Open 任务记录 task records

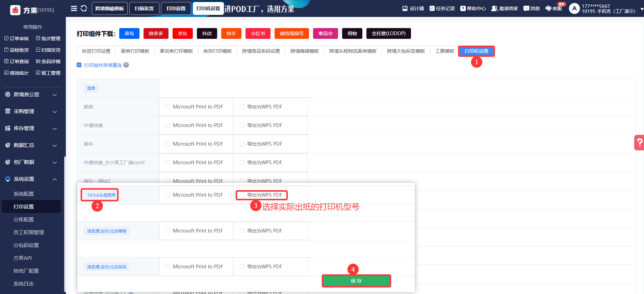(x=442, y=8)
